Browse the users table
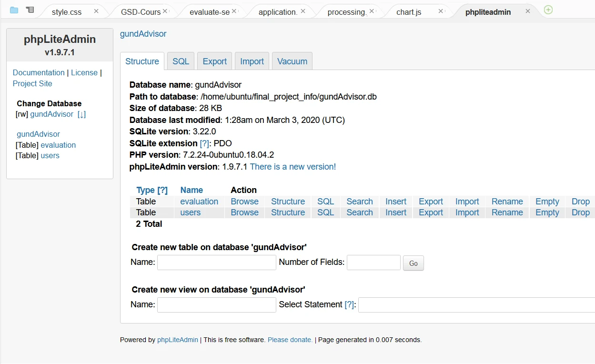The height and width of the screenshot is (364, 595). [x=245, y=212]
